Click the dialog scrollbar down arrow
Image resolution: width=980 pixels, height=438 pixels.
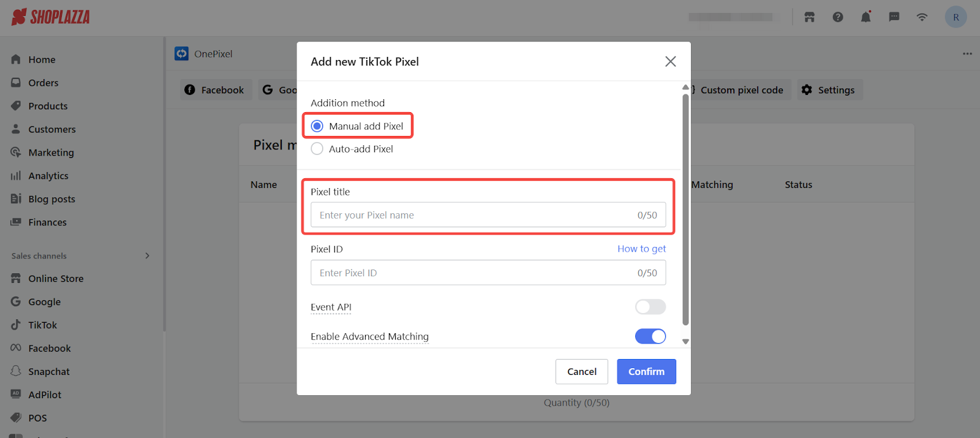[x=685, y=342]
